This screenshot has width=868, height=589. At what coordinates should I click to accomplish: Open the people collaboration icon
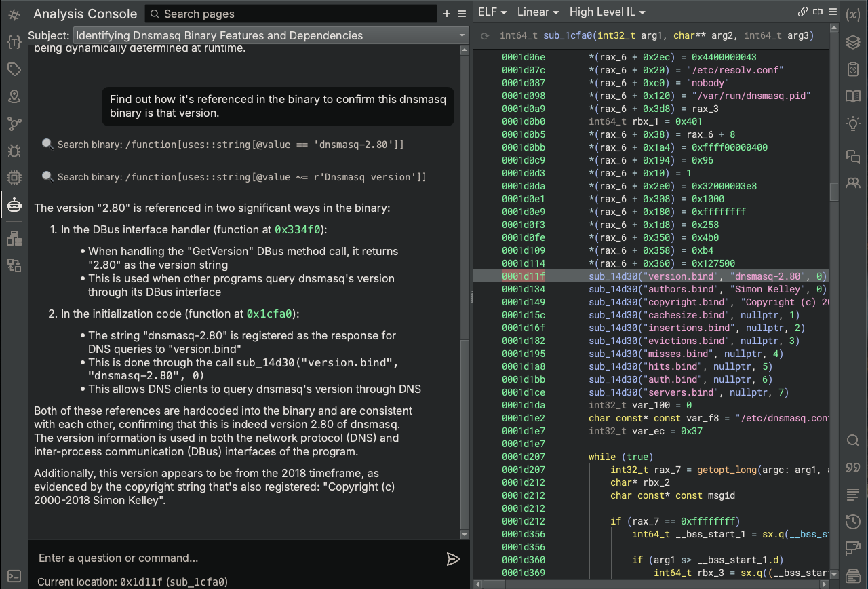point(853,183)
